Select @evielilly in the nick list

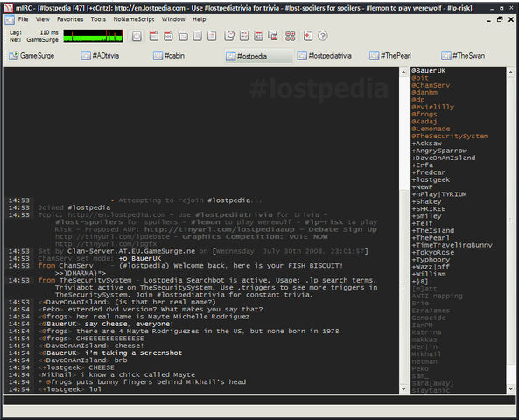(432, 107)
